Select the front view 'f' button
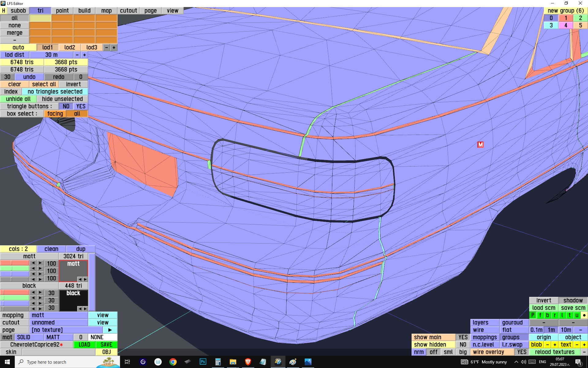 coord(540,315)
